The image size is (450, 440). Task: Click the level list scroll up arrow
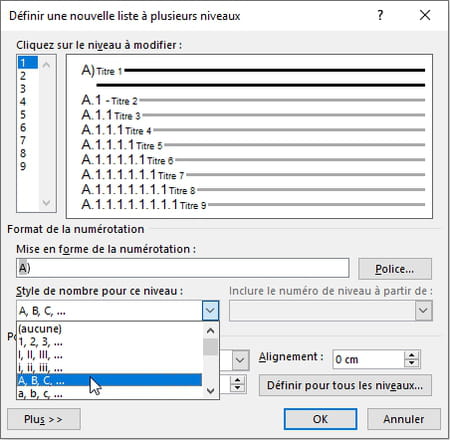tap(46, 65)
